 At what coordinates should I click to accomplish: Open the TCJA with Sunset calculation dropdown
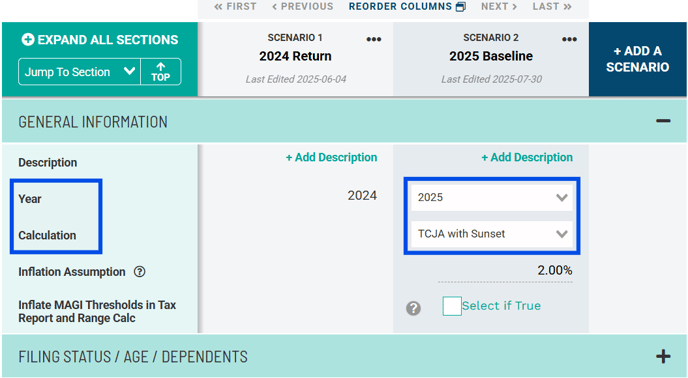[492, 234]
